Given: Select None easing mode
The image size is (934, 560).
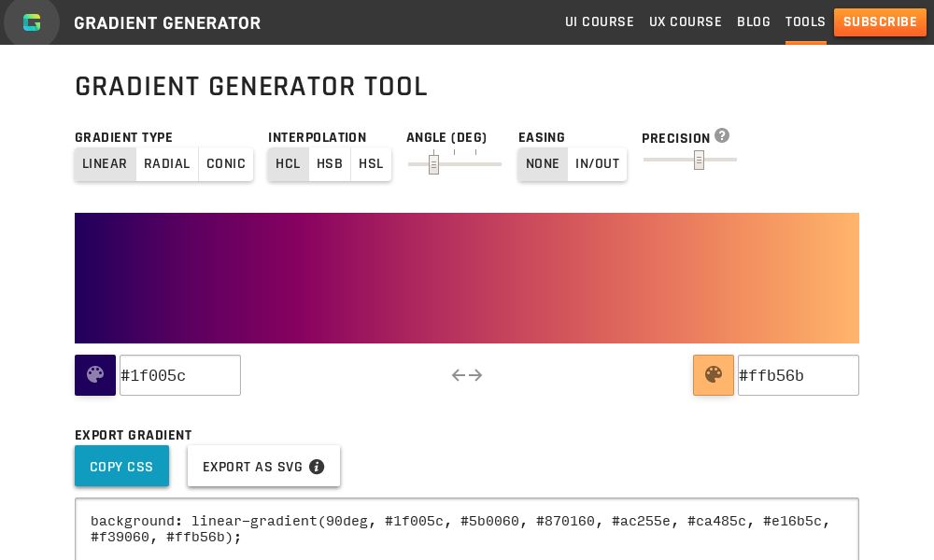Looking at the screenshot, I should 543,163.
